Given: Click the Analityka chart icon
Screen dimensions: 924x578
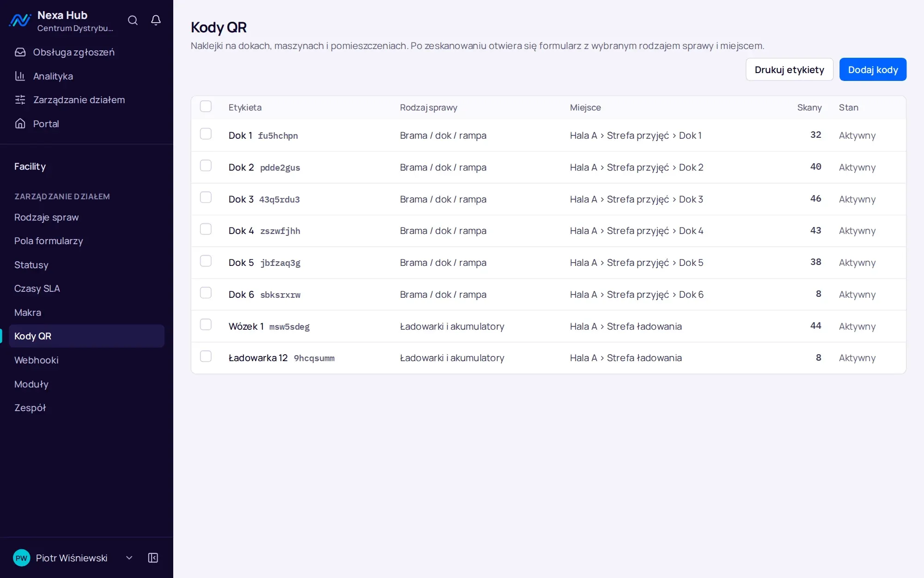Looking at the screenshot, I should coord(20,76).
